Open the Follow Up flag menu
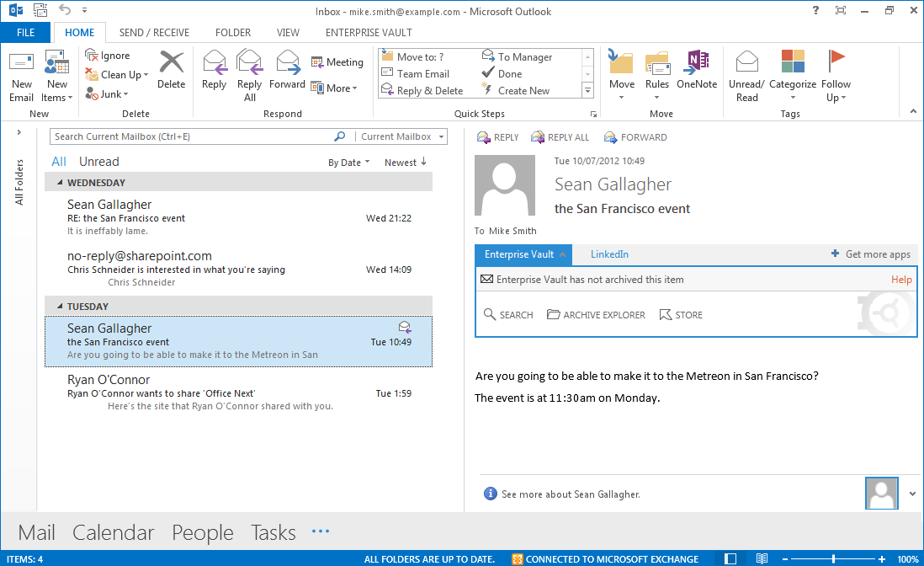 click(836, 77)
